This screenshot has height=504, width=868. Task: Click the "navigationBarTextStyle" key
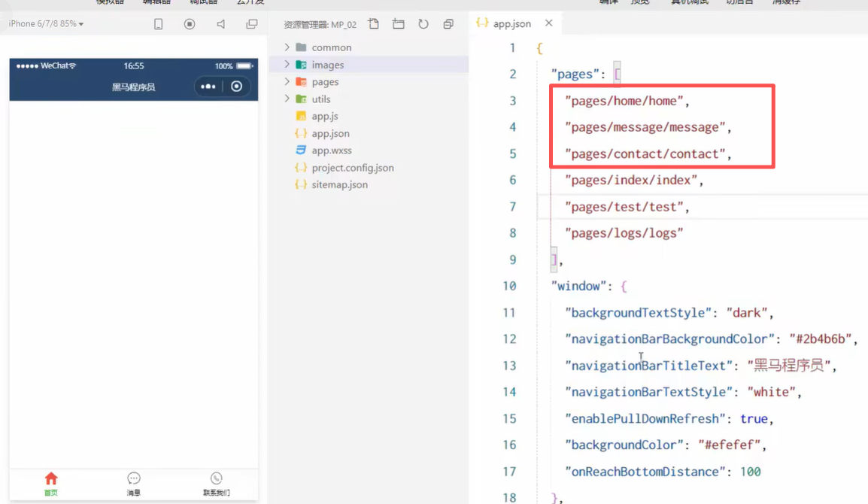(x=648, y=392)
